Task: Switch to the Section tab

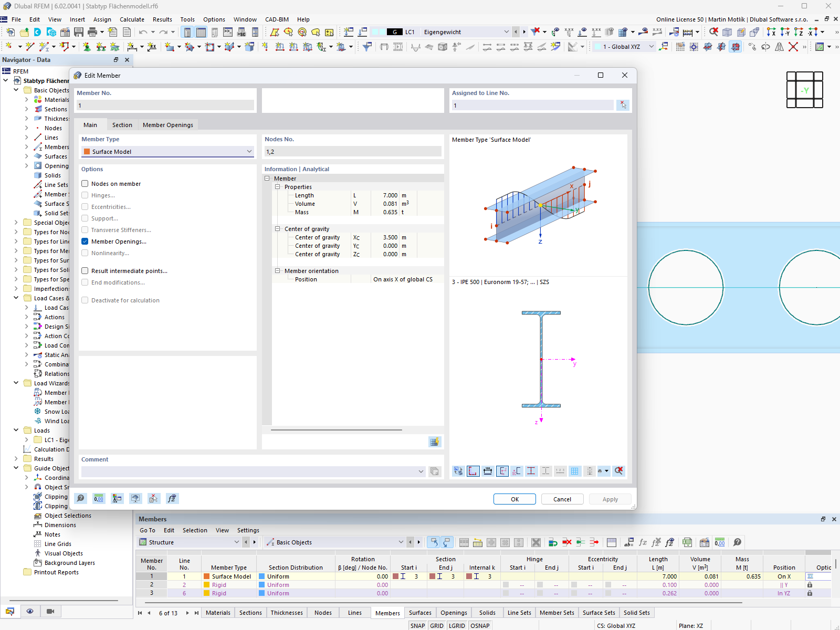Action: [x=122, y=125]
